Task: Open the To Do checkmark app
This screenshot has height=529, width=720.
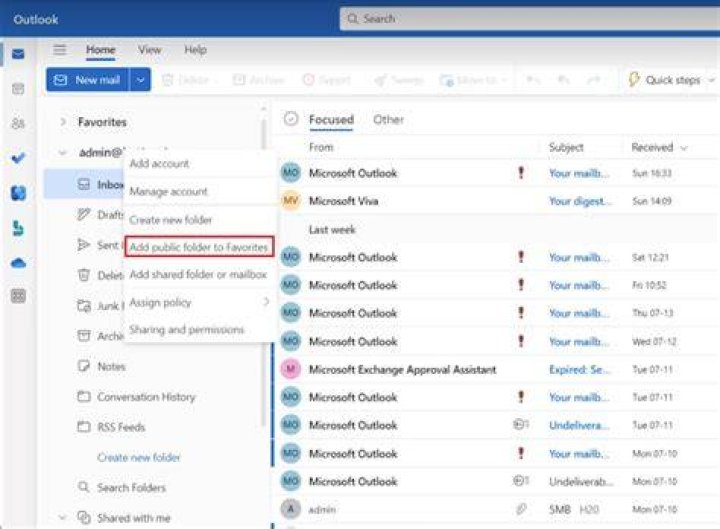Action: pyautogui.click(x=18, y=158)
